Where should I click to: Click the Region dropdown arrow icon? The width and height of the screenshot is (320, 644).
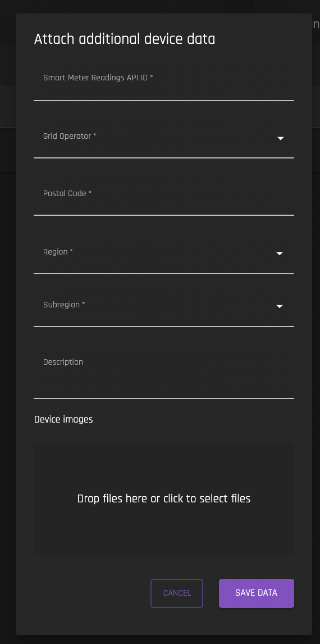280,253
